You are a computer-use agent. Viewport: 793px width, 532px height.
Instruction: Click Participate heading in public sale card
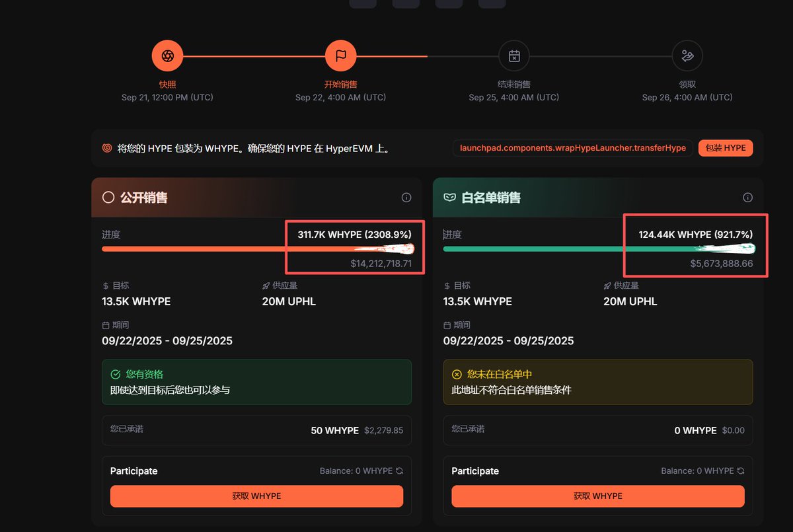coord(134,471)
